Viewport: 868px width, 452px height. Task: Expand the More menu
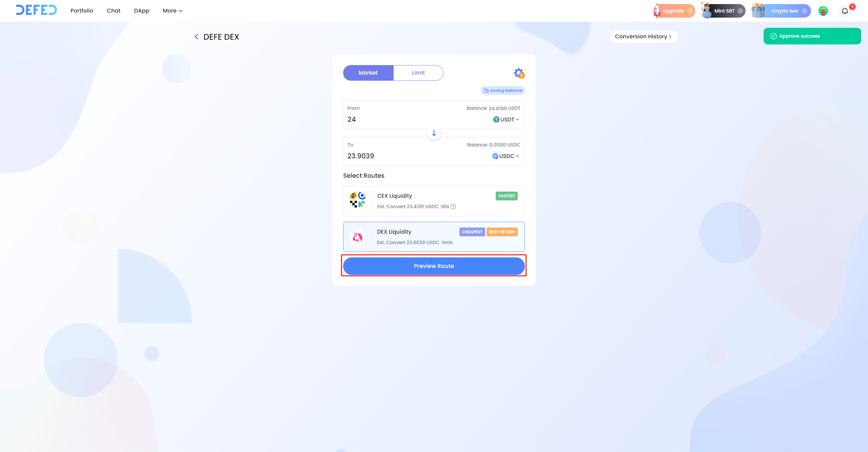pos(173,11)
